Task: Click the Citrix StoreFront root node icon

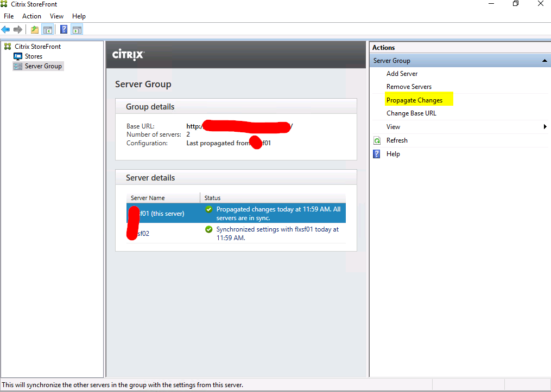Action: tap(7, 46)
